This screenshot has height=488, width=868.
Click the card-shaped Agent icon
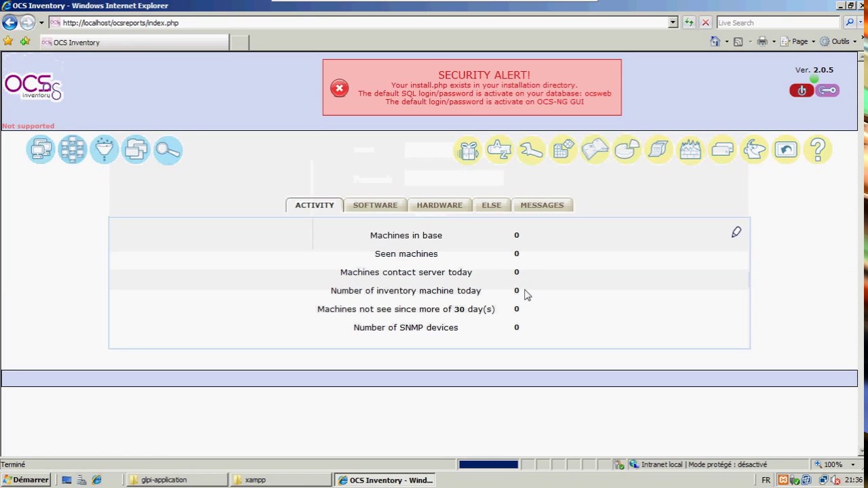722,150
